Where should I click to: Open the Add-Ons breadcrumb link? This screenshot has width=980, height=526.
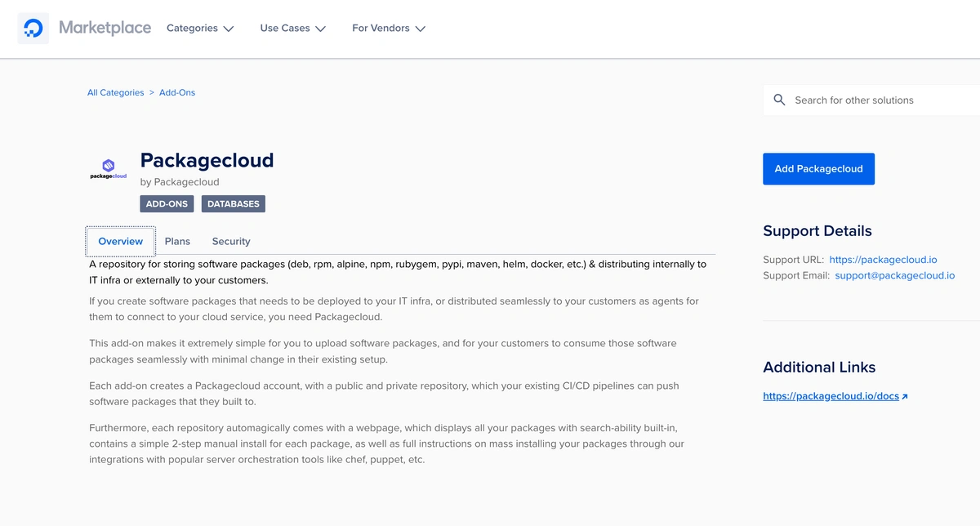click(177, 93)
